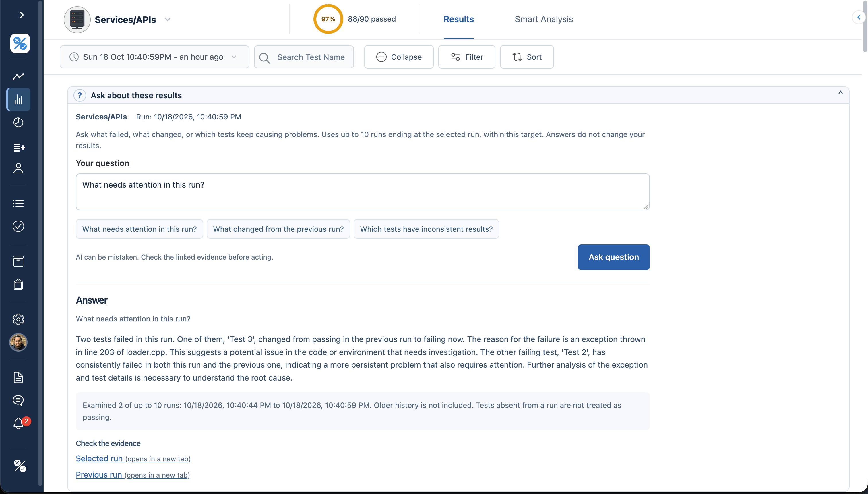The image size is (868, 494).
Task: Choose 'Which tests have inconsistent results?' suggestion
Action: tap(426, 229)
